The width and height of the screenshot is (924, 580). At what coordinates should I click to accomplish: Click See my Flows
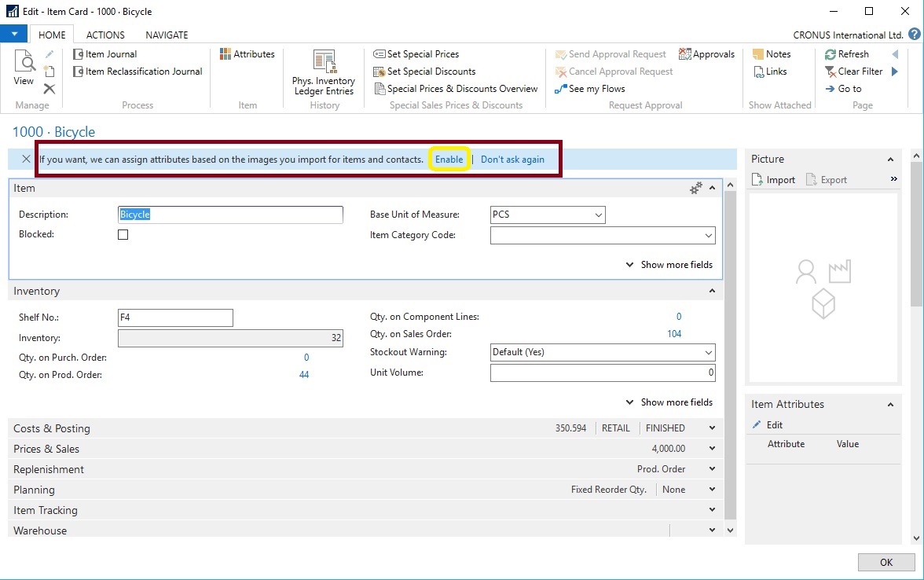pos(589,89)
